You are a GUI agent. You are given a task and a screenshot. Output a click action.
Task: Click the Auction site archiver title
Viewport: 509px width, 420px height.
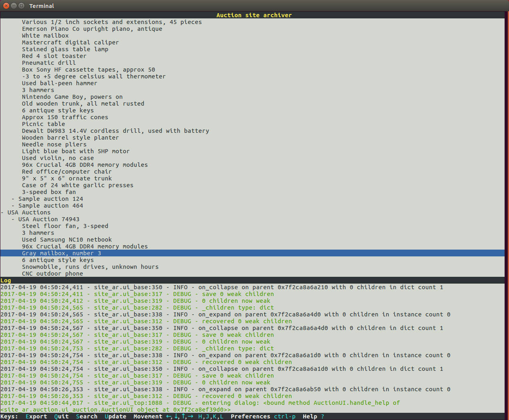pos(254,15)
